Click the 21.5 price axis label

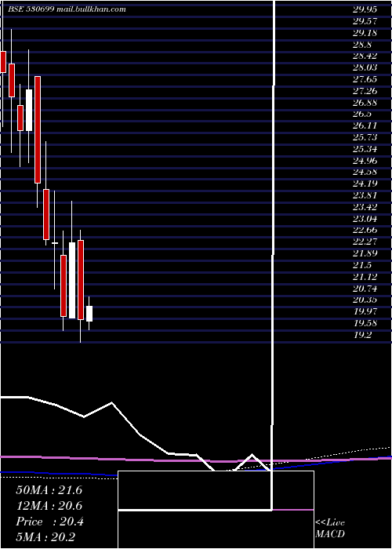point(362,265)
